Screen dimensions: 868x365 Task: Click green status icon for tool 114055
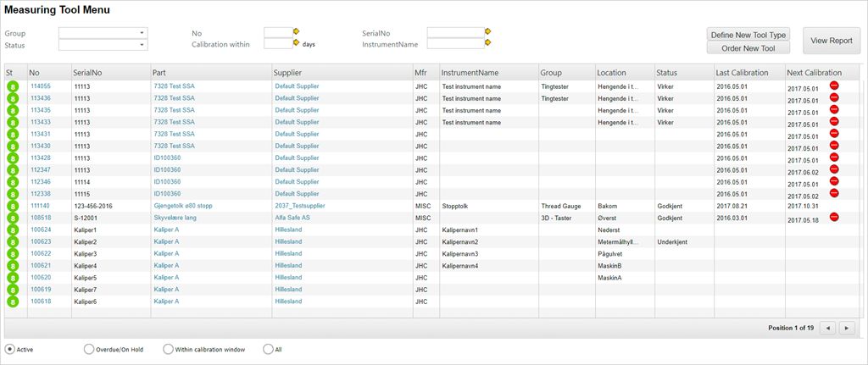coord(14,86)
